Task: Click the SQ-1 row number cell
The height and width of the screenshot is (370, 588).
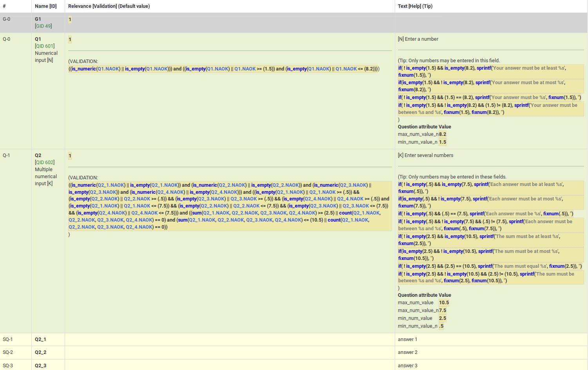Action: [8, 339]
